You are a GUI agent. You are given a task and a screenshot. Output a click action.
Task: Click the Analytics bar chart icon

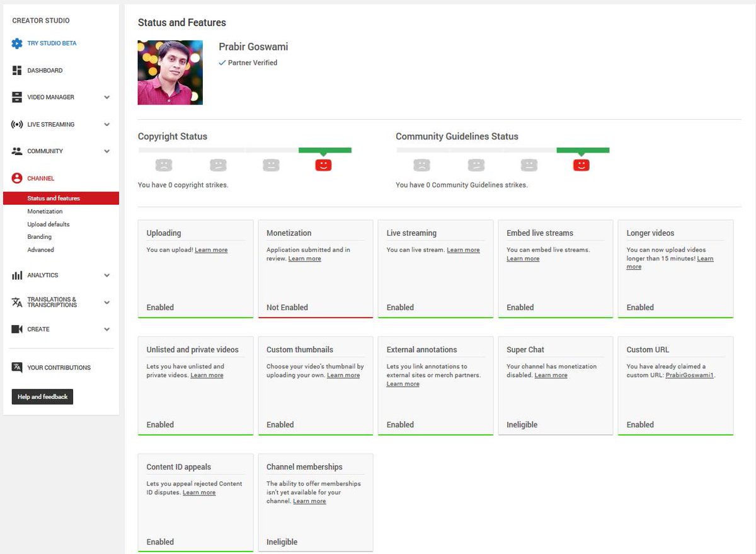coord(17,275)
